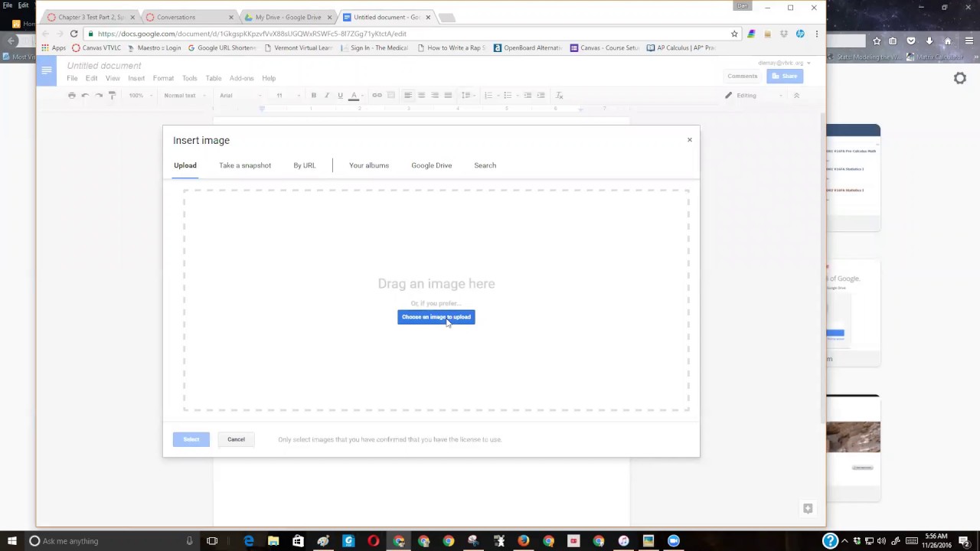Toggle underline formatting
Screen dimensions: 980x551
340,96
